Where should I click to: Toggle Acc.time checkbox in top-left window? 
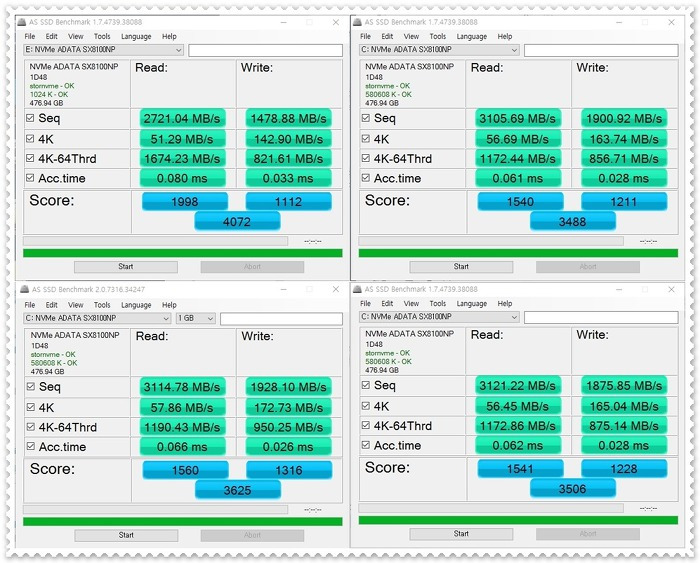pyautogui.click(x=30, y=178)
